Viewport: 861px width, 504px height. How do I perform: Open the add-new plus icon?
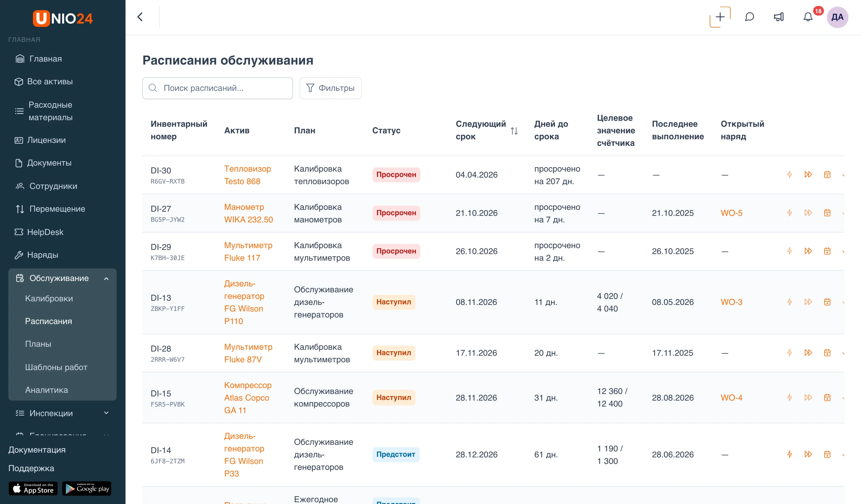[x=720, y=17]
